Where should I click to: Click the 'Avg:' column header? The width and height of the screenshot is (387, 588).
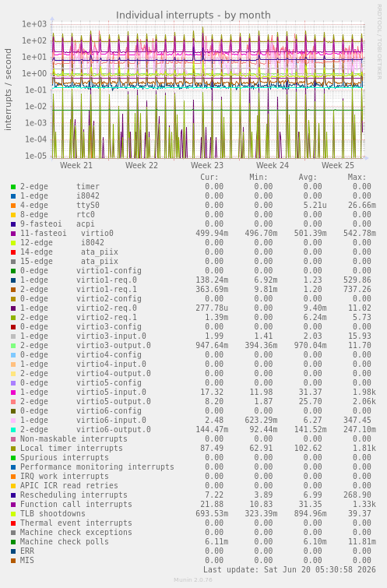(308, 177)
